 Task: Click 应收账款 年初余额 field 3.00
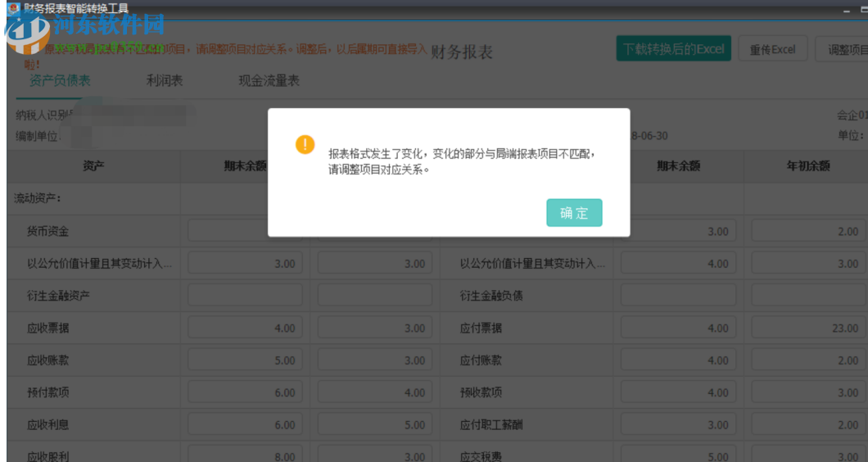pyautogui.click(x=375, y=360)
